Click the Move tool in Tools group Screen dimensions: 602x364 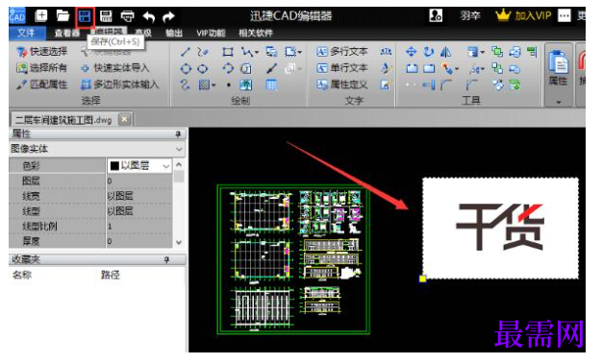coord(412,52)
